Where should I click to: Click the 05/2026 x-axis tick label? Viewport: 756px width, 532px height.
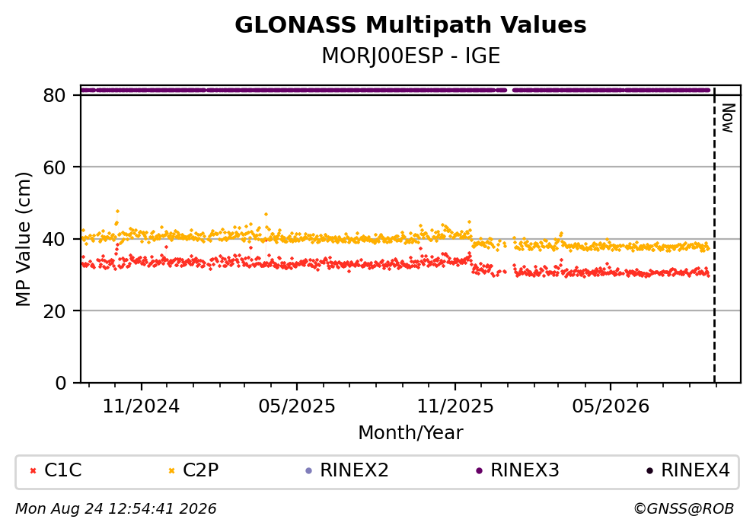tap(611, 406)
